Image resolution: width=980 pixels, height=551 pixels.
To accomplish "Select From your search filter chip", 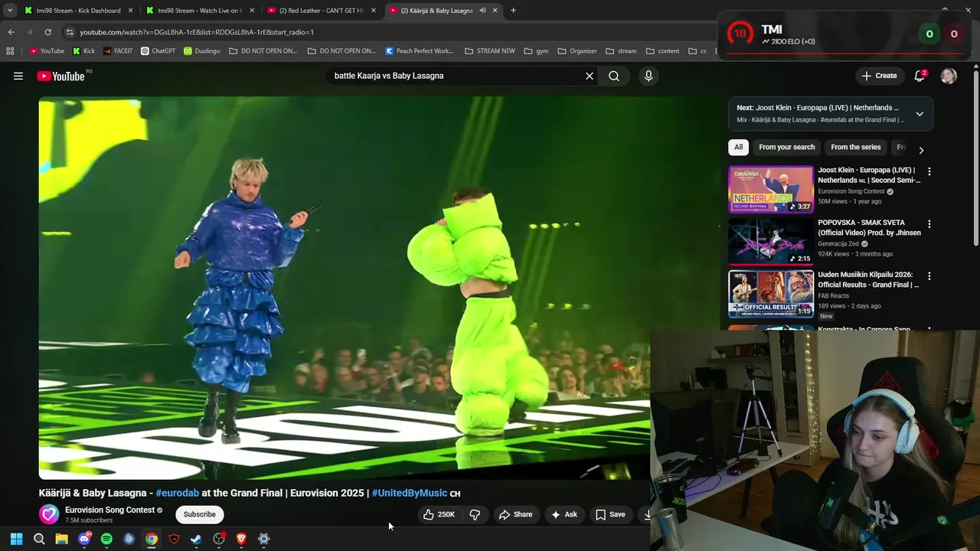I will pos(786,147).
